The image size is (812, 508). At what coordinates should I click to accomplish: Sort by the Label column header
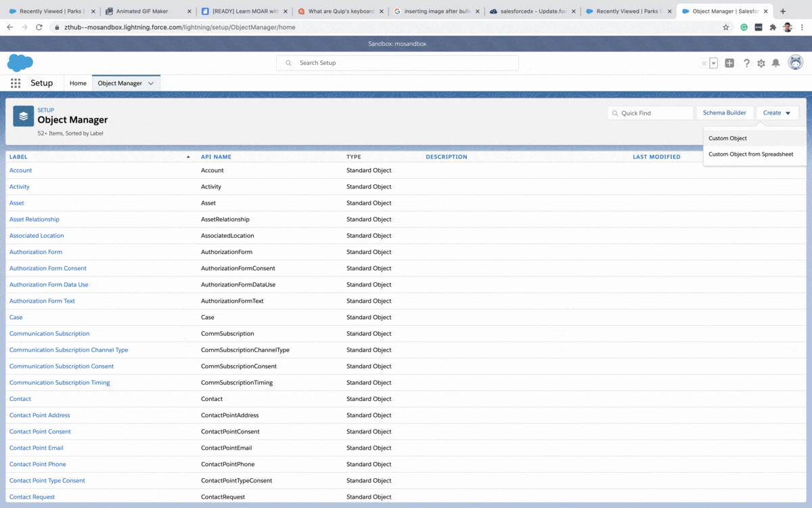coord(18,156)
